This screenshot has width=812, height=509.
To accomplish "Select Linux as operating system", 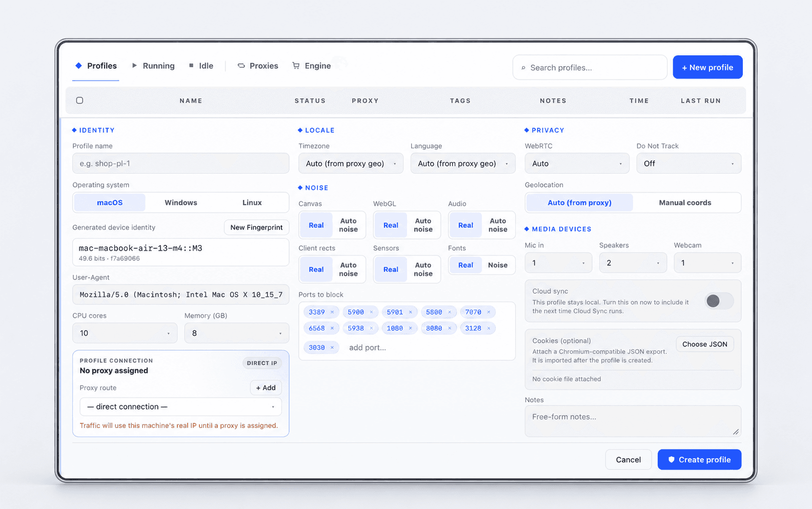I will 252,202.
